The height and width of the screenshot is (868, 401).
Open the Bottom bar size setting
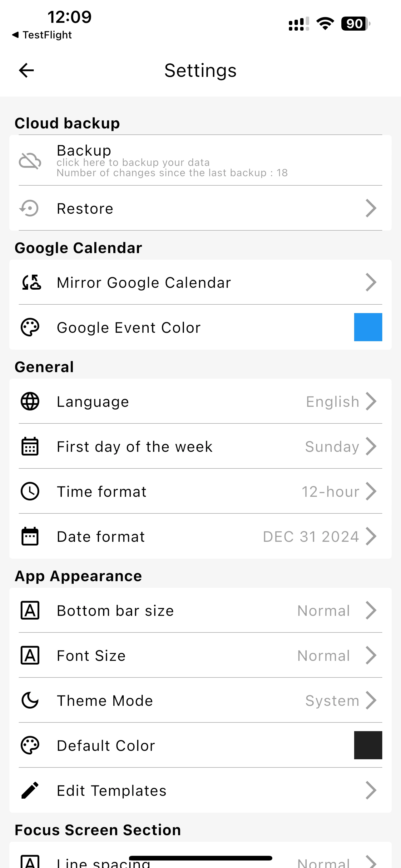coord(115,611)
